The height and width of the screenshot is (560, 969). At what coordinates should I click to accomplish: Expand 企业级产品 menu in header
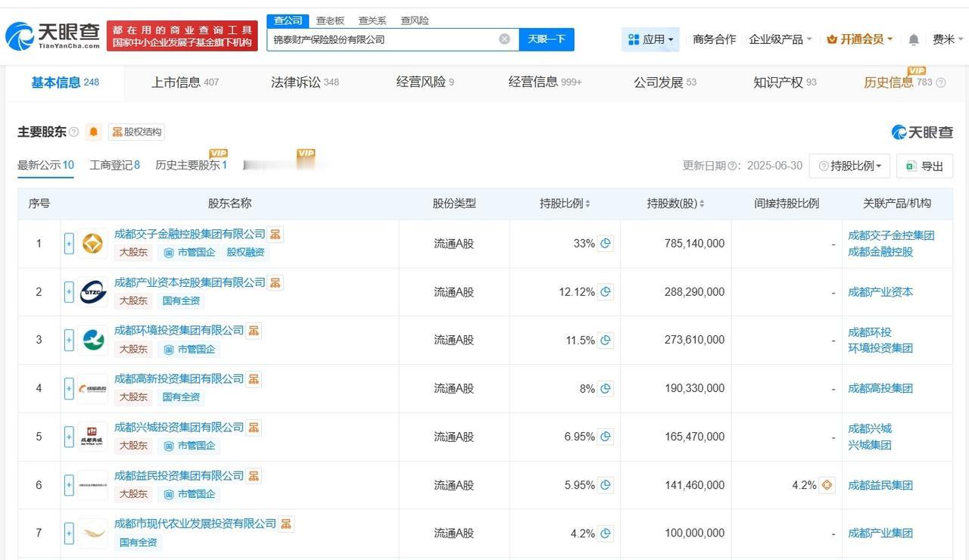point(780,39)
